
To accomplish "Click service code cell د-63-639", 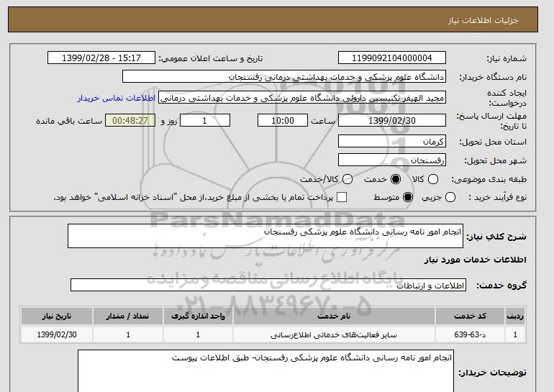I will (x=470, y=334).
